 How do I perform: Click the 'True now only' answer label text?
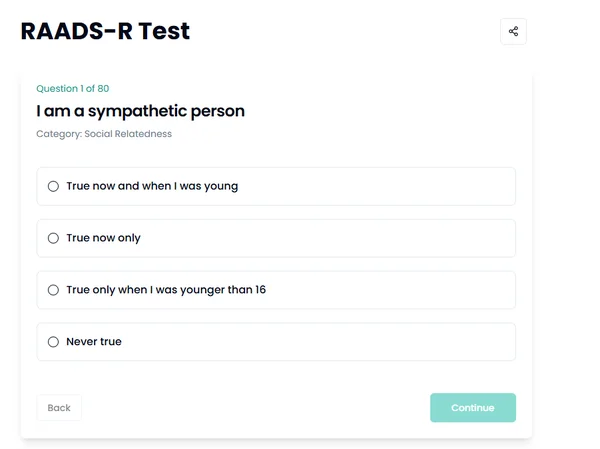pos(103,238)
